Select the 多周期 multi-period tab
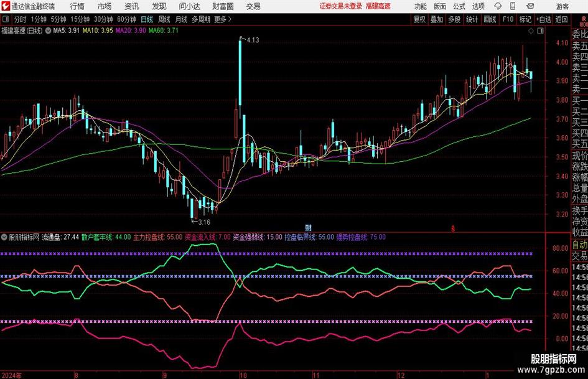 [201, 19]
